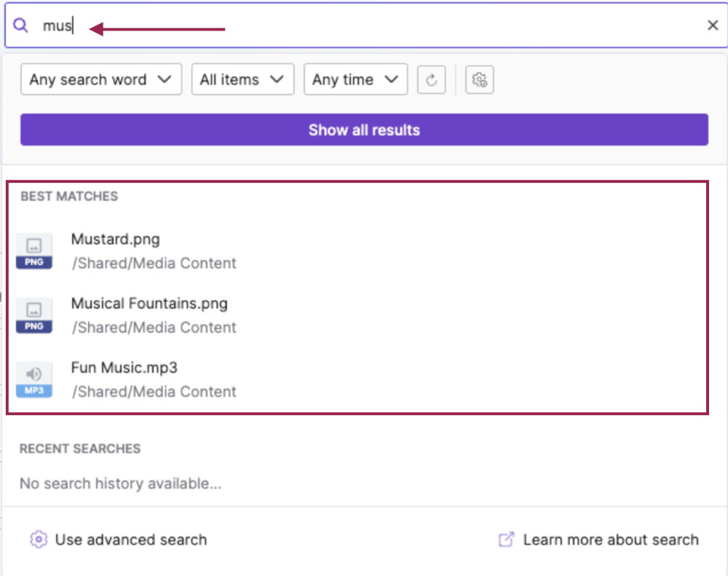Click Use advanced search link
The width and height of the screenshot is (728, 576).
[131, 540]
